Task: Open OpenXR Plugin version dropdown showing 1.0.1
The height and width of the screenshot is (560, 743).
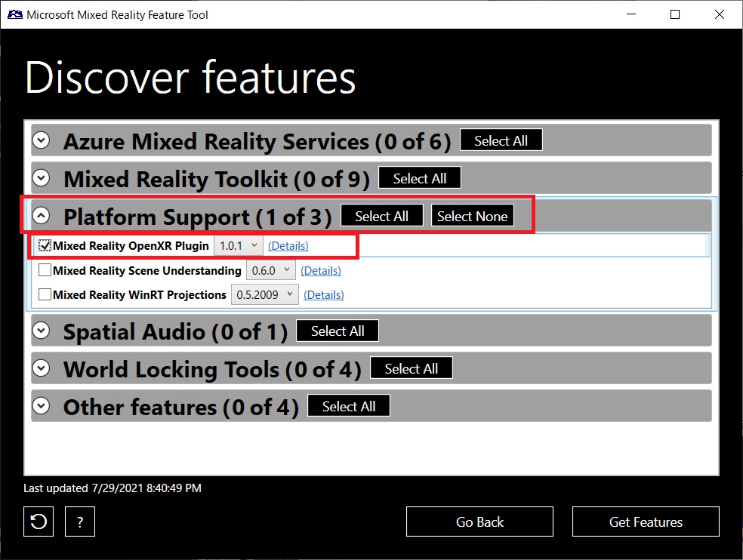Action: click(x=238, y=245)
